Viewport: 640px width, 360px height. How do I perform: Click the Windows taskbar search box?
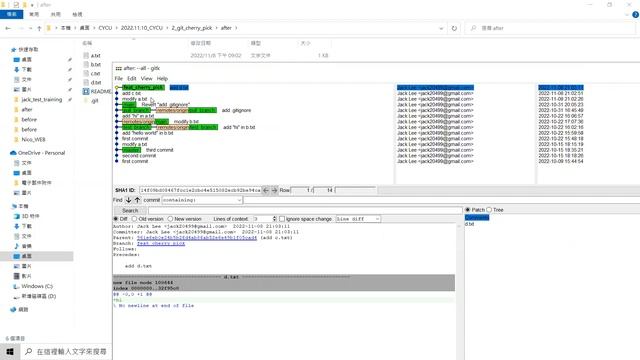[x=67, y=351]
